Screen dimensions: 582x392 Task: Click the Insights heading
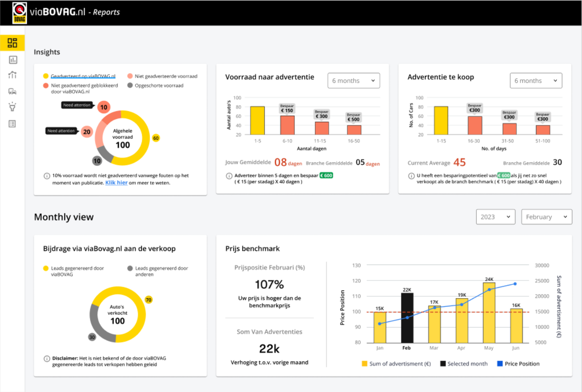point(47,52)
